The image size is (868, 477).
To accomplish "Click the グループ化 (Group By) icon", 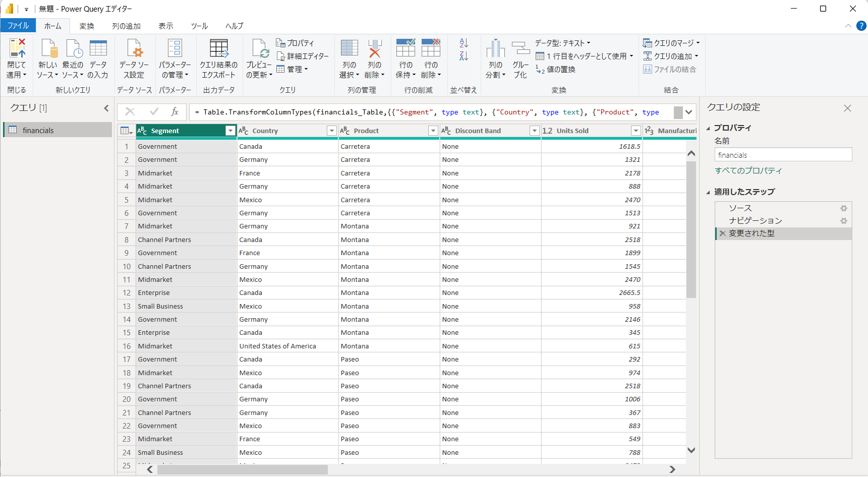I will tap(520, 48).
